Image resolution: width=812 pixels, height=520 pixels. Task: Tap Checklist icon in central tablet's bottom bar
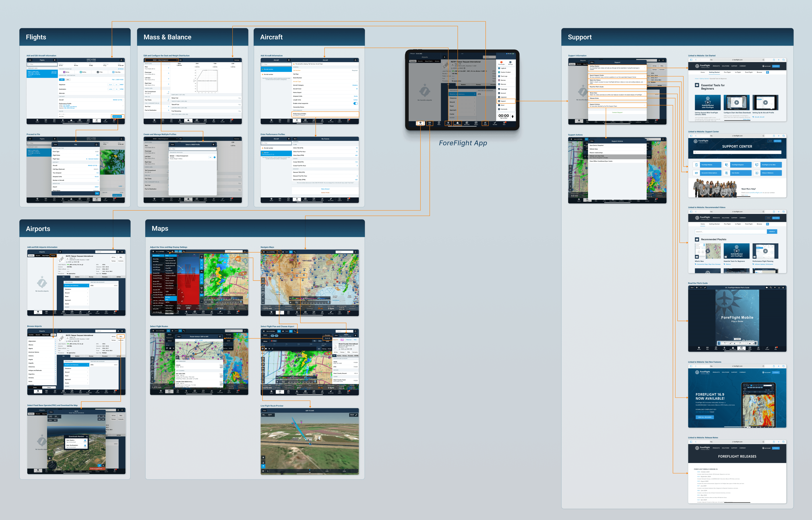(x=495, y=123)
